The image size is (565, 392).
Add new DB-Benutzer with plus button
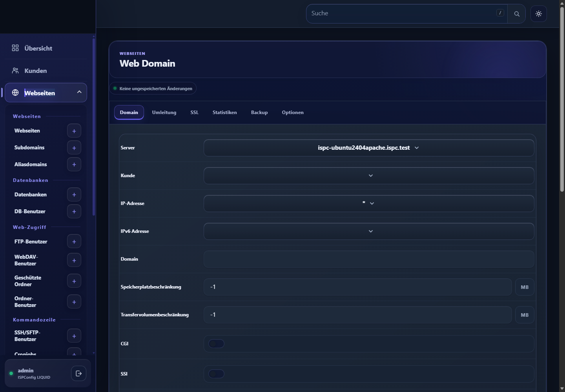coord(74,212)
